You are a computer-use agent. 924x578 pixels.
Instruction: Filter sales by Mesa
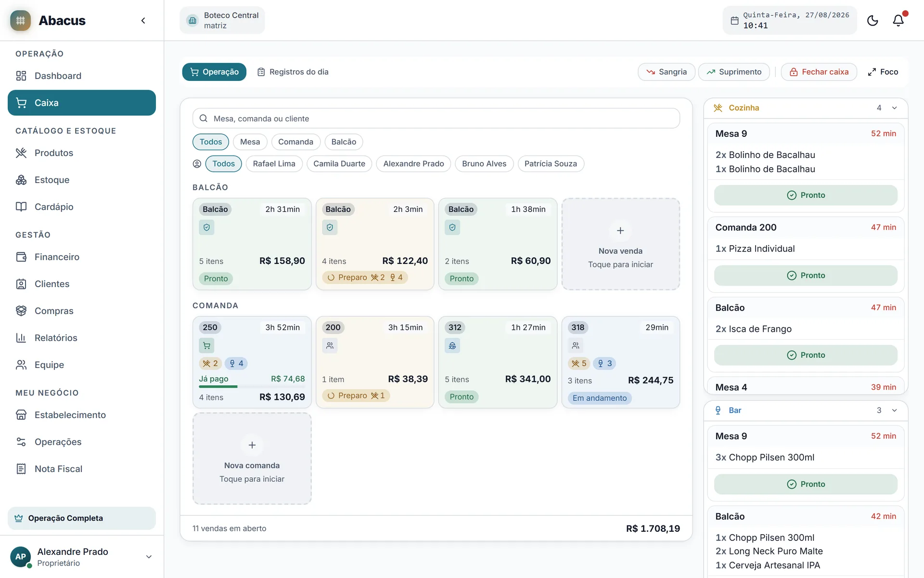pyautogui.click(x=250, y=142)
